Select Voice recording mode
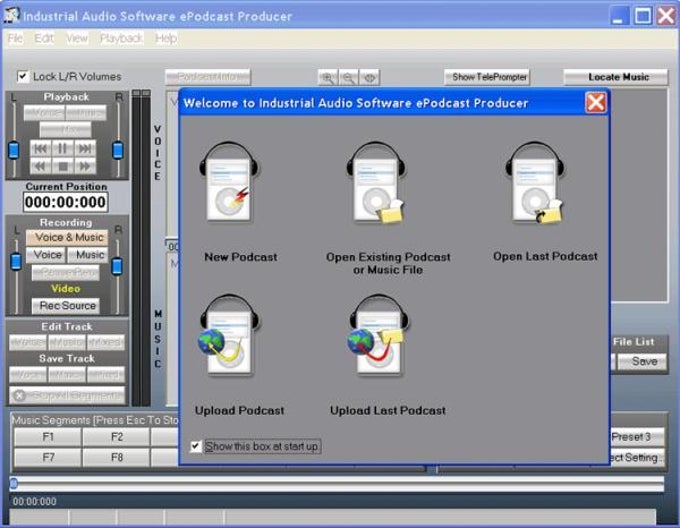 coord(46,255)
